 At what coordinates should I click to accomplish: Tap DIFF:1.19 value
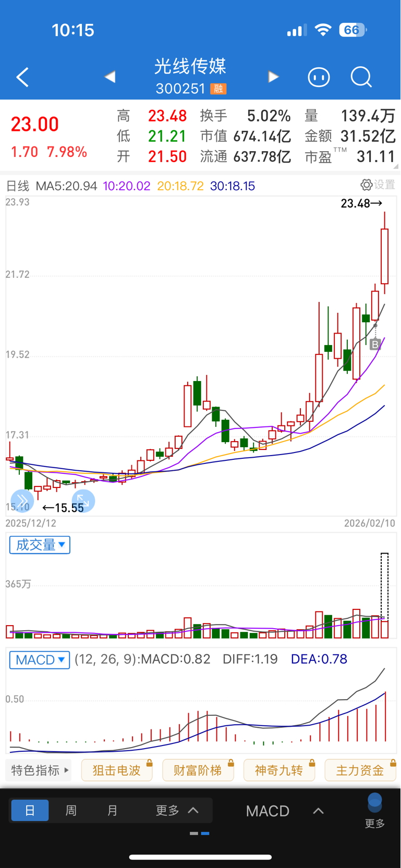pyautogui.click(x=250, y=659)
